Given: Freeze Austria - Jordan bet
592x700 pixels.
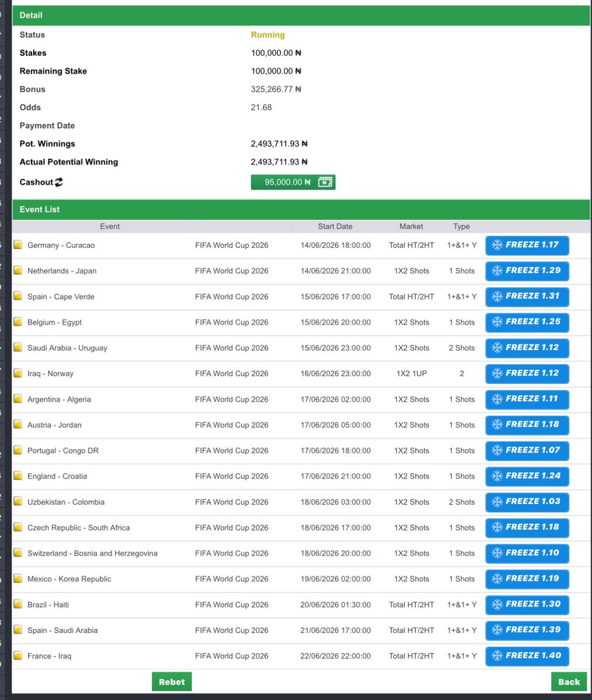Looking at the screenshot, I should [527, 425].
